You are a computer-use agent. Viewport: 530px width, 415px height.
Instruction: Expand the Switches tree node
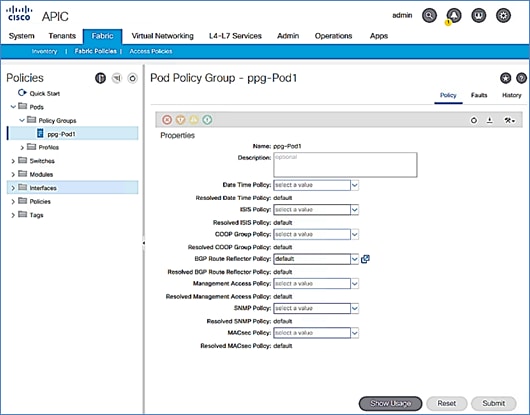[13, 161]
